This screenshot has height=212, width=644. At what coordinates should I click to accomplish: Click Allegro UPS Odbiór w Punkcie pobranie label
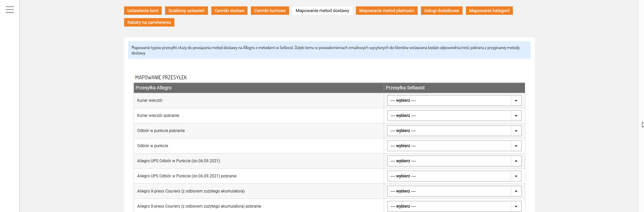point(187,176)
